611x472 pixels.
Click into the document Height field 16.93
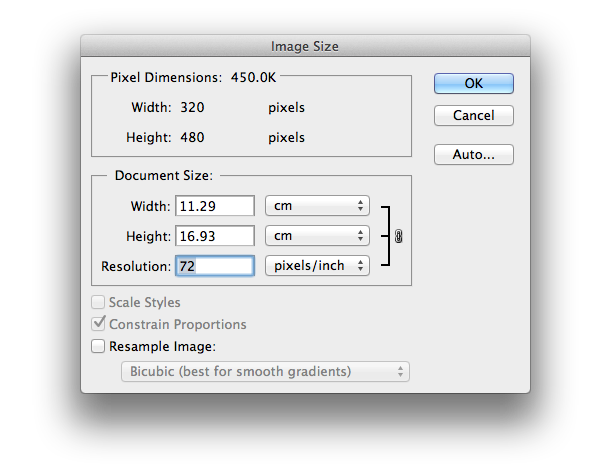tap(215, 236)
